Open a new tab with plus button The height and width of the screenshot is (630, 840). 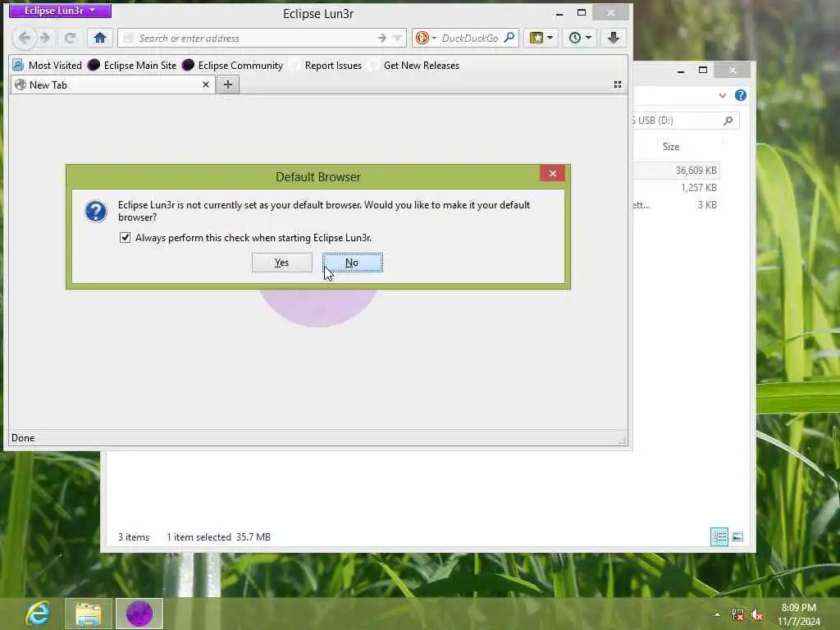228,84
